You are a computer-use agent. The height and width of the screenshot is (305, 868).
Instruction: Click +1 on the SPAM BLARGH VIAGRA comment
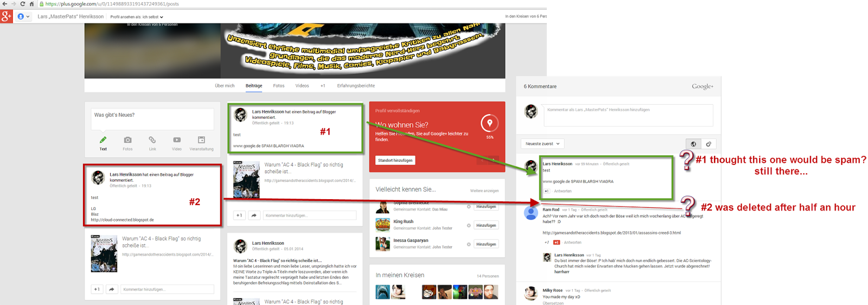547,191
